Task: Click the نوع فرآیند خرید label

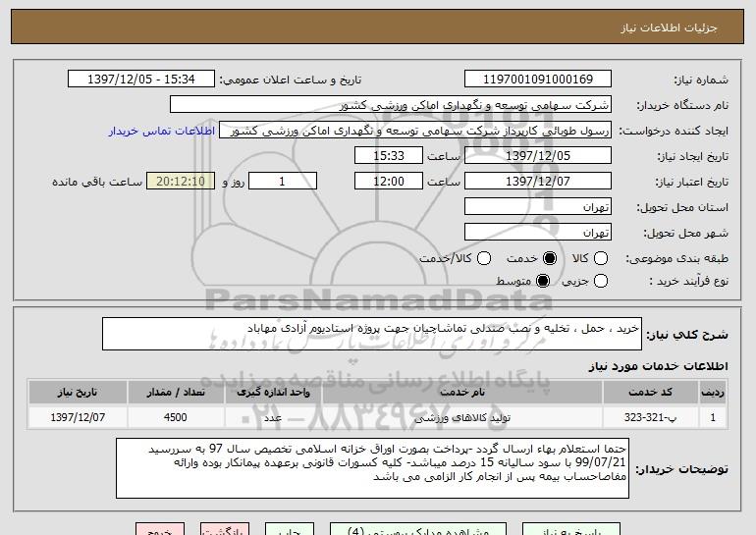Action: 688,282
